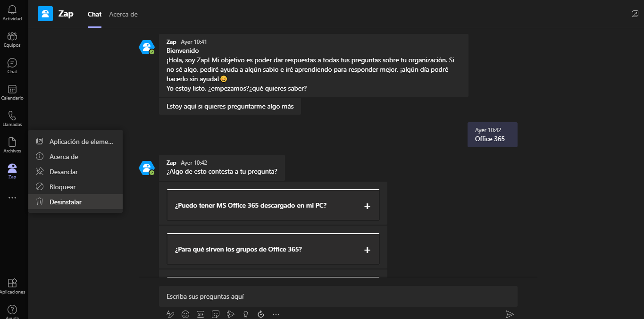Open more apps ellipsis in sidebar
The image size is (644, 319).
coord(12,198)
